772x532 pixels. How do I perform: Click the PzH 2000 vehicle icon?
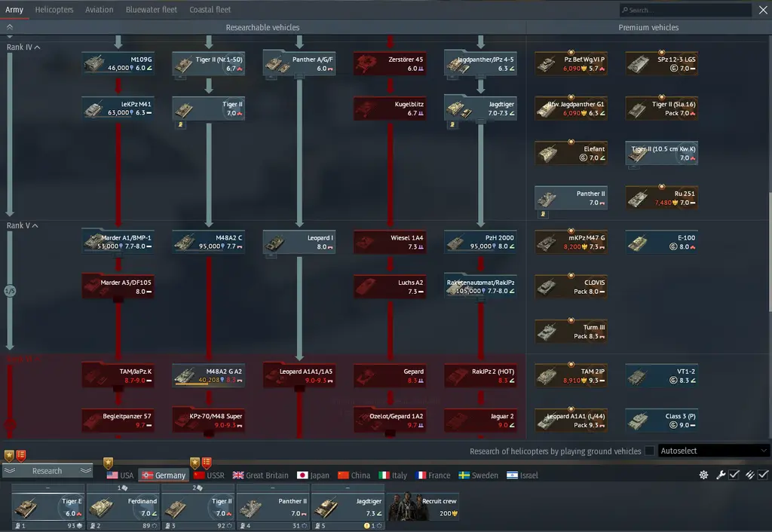480,242
